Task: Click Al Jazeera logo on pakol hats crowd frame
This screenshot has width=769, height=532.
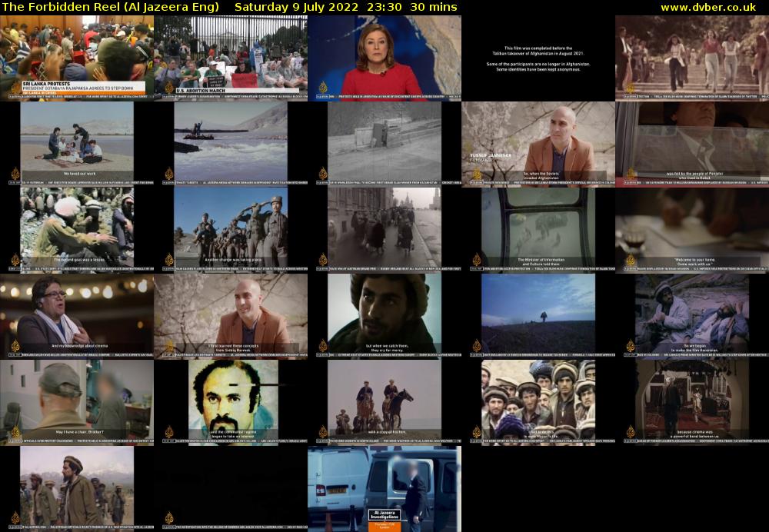Action: [x=477, y=432]
